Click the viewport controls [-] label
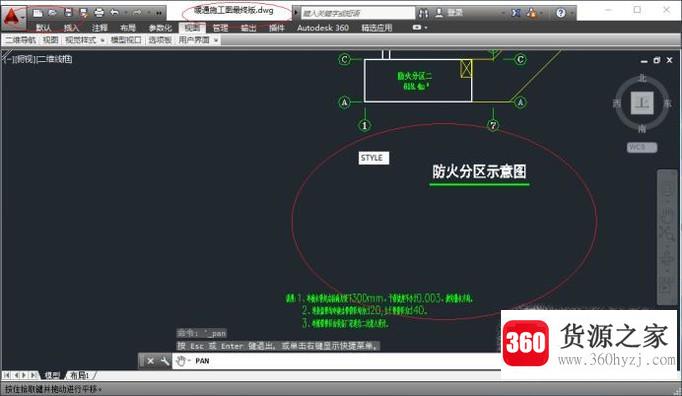682x396 pixels. (x=8, y=59)
